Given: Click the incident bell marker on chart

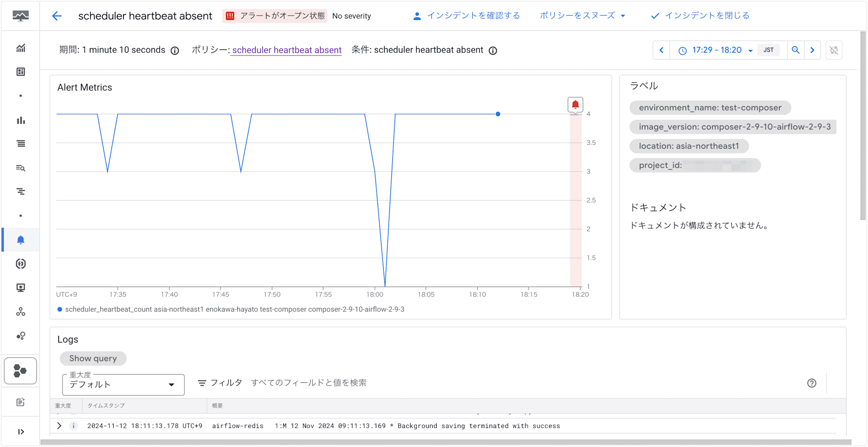Looking at the screenshot, I should 575,104.
